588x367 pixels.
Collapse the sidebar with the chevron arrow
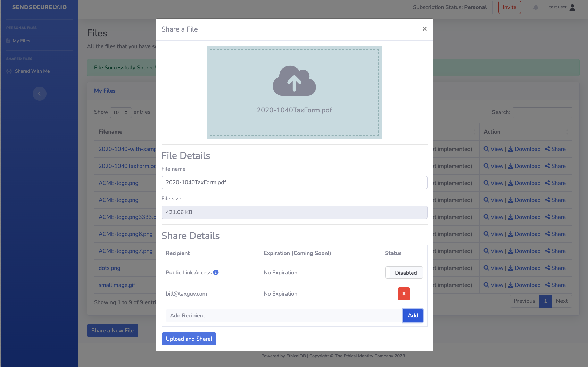pyautogui.click(x=39, y=93)
